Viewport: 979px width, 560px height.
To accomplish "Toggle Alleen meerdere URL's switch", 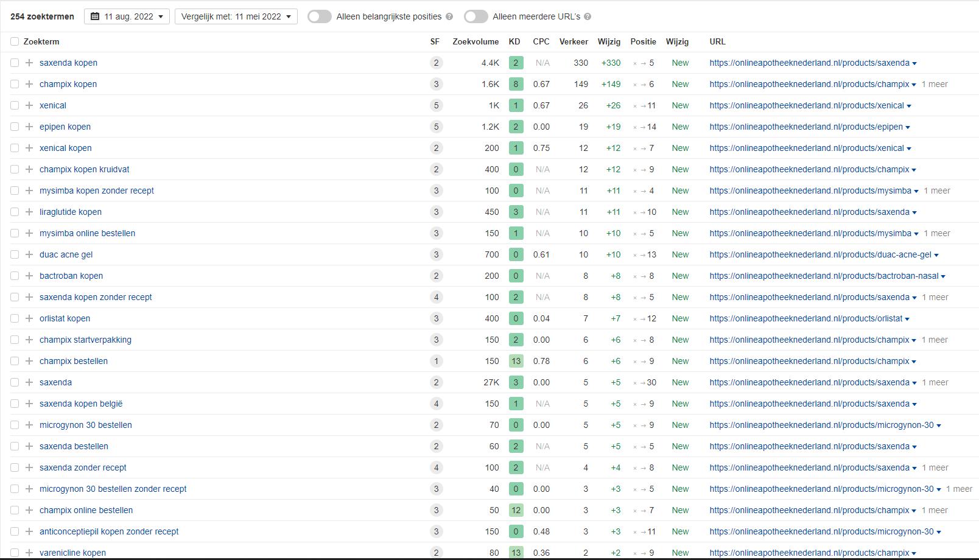I will 476,16.
